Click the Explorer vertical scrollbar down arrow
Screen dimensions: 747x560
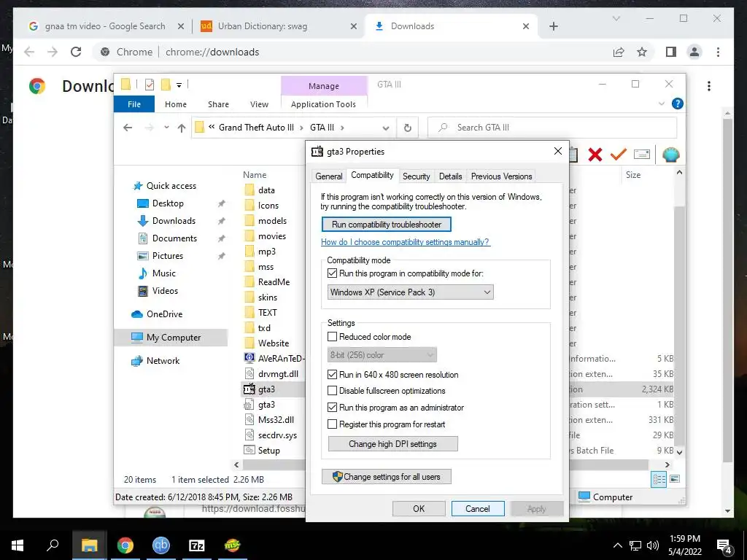point(679,452)
